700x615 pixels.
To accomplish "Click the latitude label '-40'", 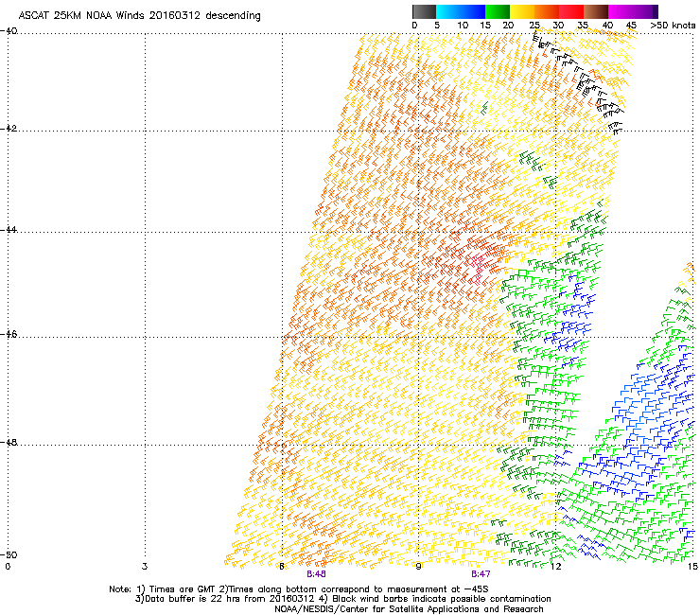I will point(9,31).
